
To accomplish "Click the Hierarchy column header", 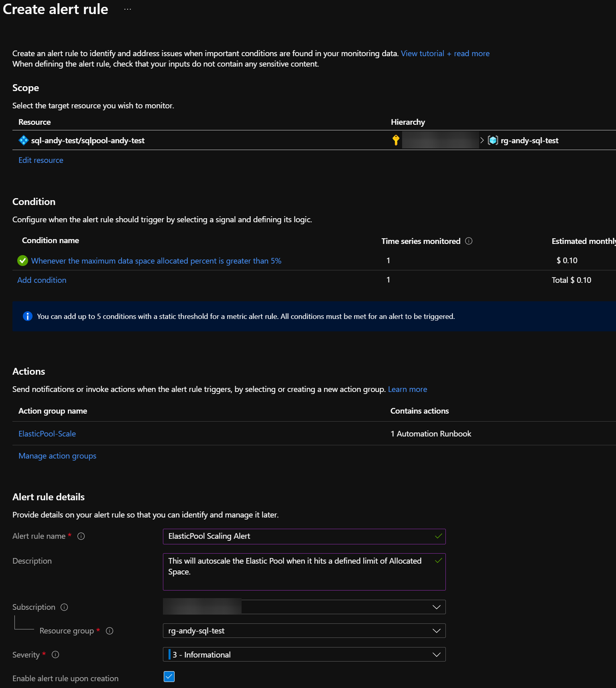I will (408, 122).
